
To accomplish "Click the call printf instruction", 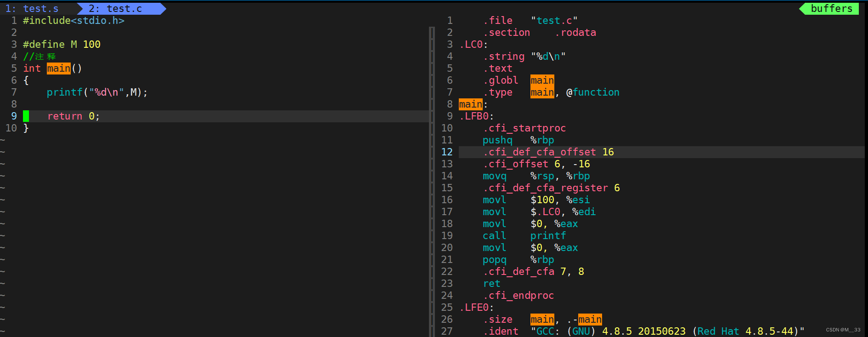I will coord(524,236).
